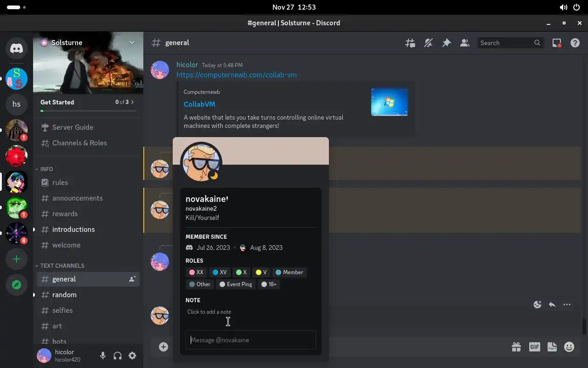Screen dimensions: 588x368
Task: Open Pinned Messages icon
Action: pos(447,43)
